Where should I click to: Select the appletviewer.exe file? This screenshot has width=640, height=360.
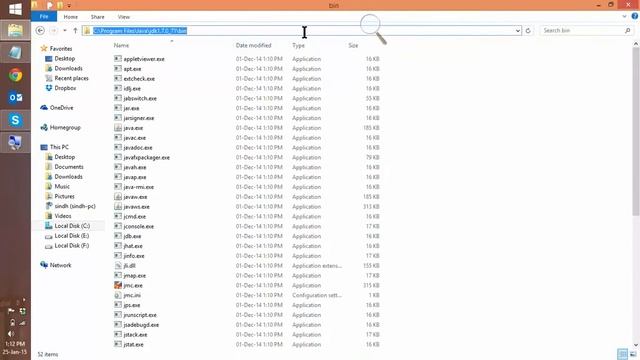tap(144, 59)
